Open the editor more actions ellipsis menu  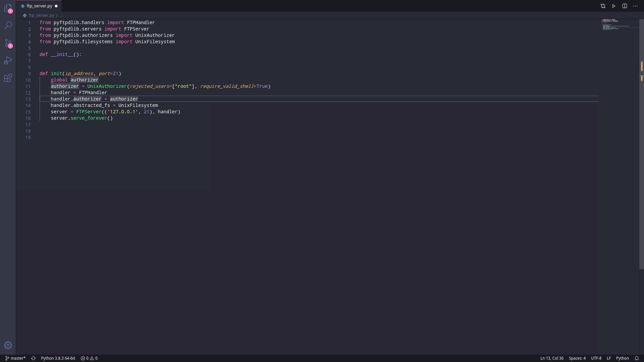click(x=636, y=6)
